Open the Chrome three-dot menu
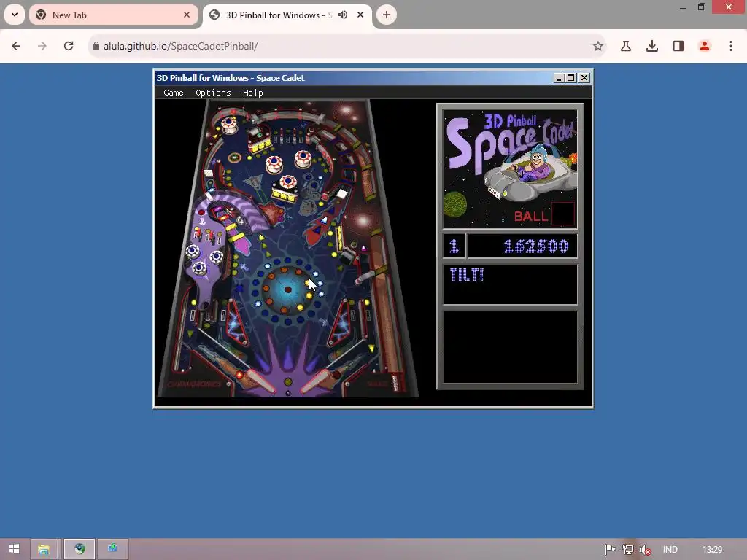Screen dimensions: 747x560 pos(731,46)
